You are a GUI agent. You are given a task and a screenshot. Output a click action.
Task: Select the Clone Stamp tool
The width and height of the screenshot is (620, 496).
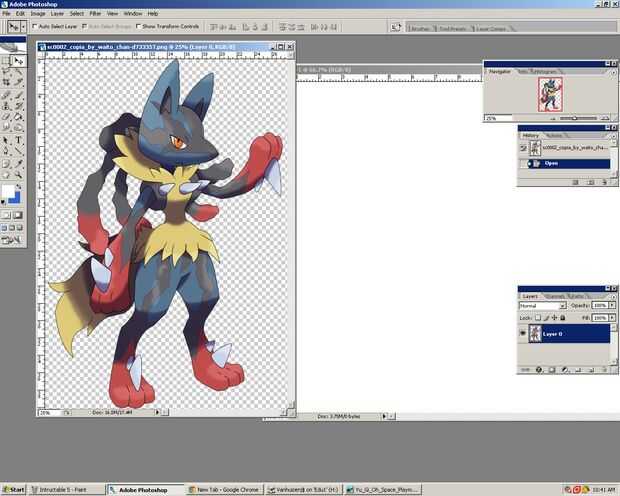[x=6, y=106]
